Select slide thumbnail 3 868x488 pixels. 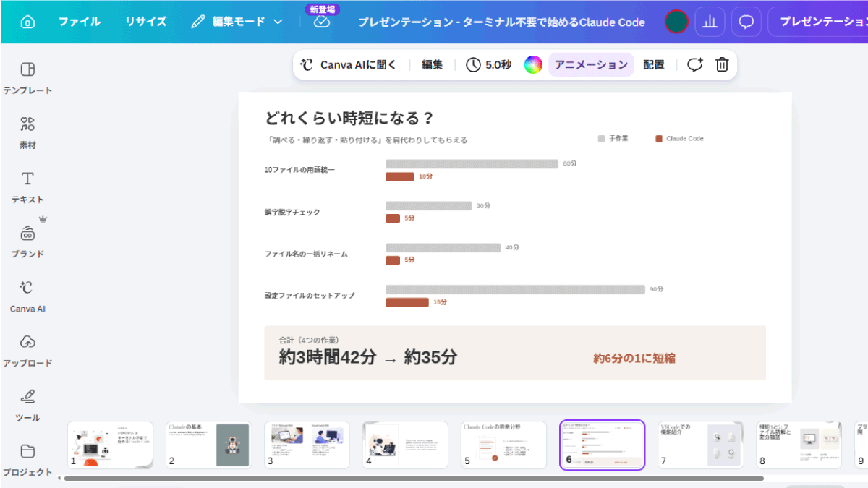(307, 445)
